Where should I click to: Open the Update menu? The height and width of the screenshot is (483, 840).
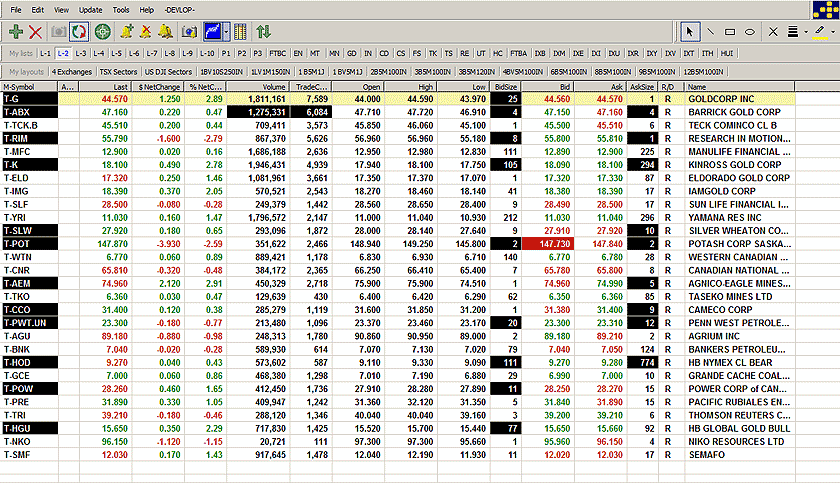tap(91, 10)
